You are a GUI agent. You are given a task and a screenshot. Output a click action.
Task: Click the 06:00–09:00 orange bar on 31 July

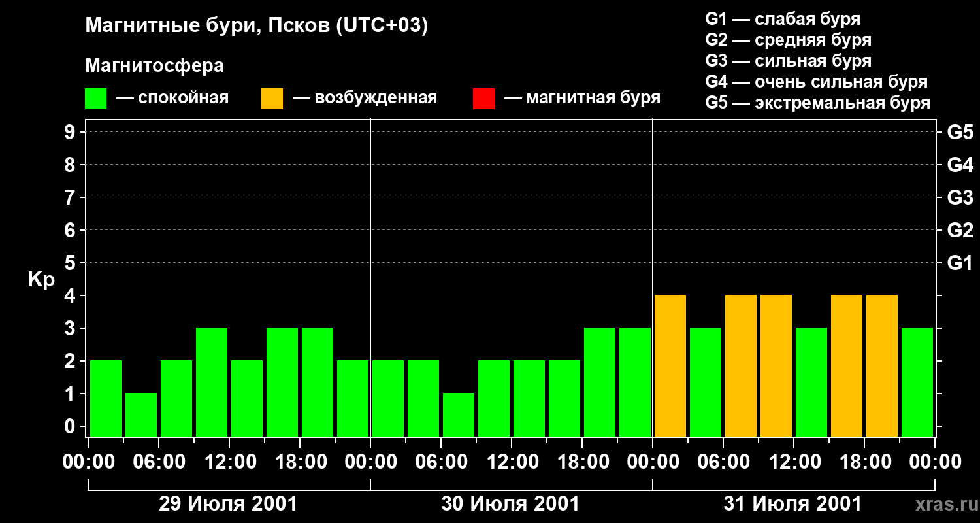(741, 365)
